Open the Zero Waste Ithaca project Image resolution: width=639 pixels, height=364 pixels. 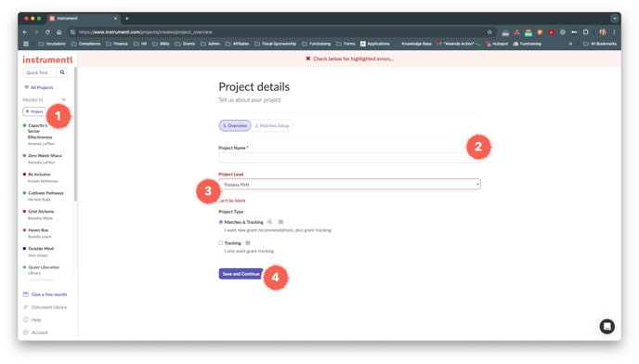pos(45,156)
